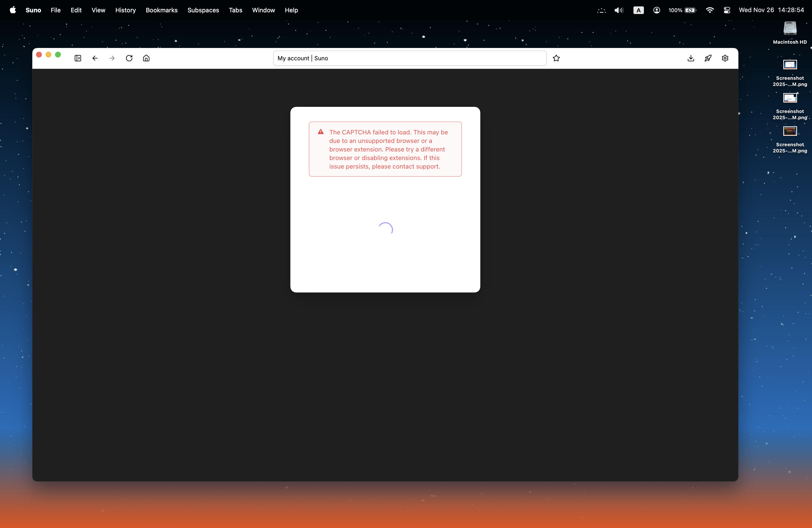Open the Apple menu
812x528 pixels.
(x=13, y=10)
